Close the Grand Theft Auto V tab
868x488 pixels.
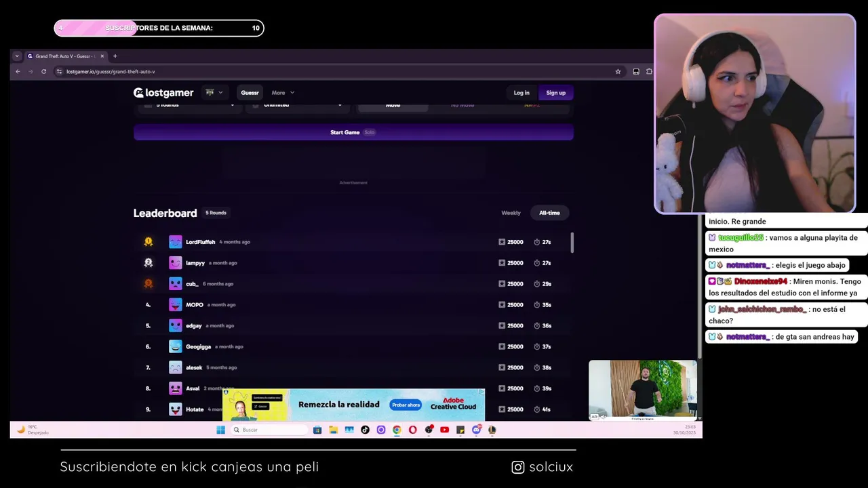pos(102,56)
